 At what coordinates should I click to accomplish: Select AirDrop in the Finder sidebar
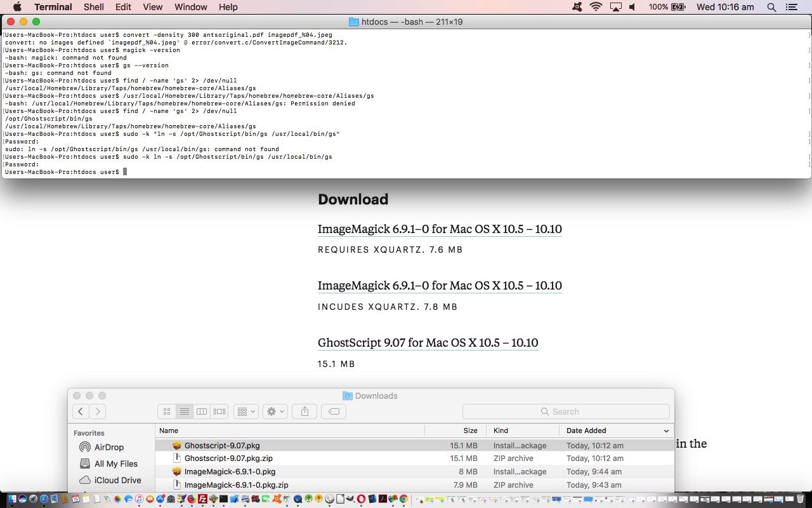(101, 447)
